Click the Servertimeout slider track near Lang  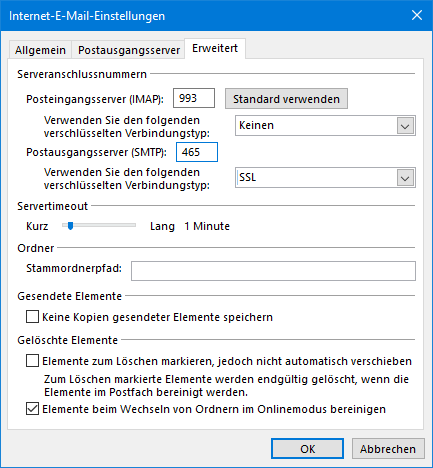click(128, 226)
